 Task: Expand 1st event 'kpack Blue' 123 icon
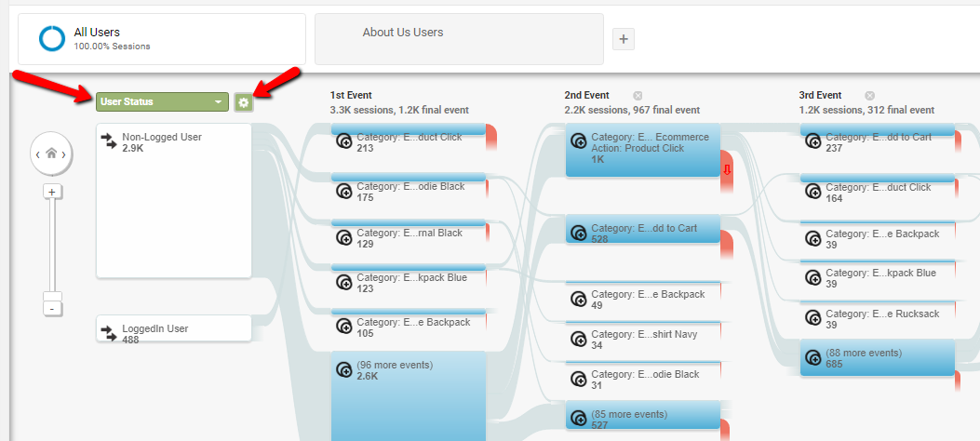click(343, 282)
